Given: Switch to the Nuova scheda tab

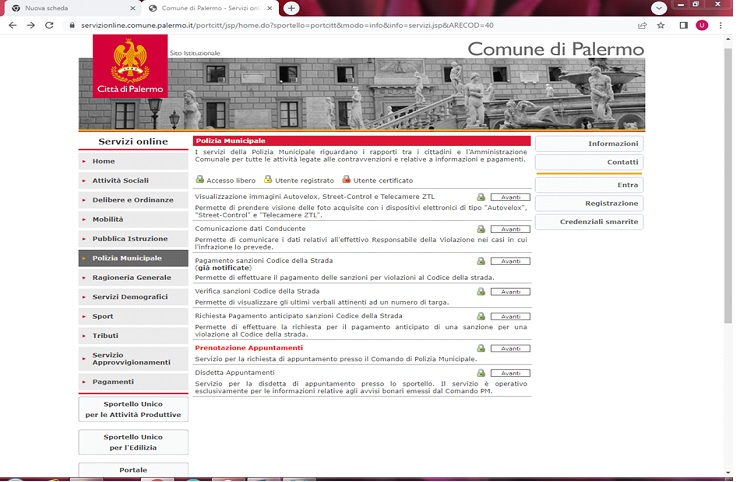Looking at the screenshot, I should pyautogui.click(x=71, y=8).
